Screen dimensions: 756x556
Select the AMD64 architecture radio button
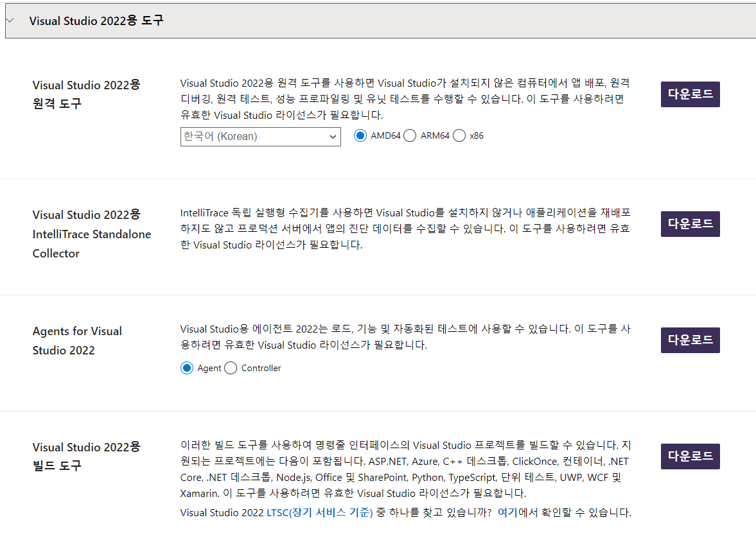pos(360,136)
